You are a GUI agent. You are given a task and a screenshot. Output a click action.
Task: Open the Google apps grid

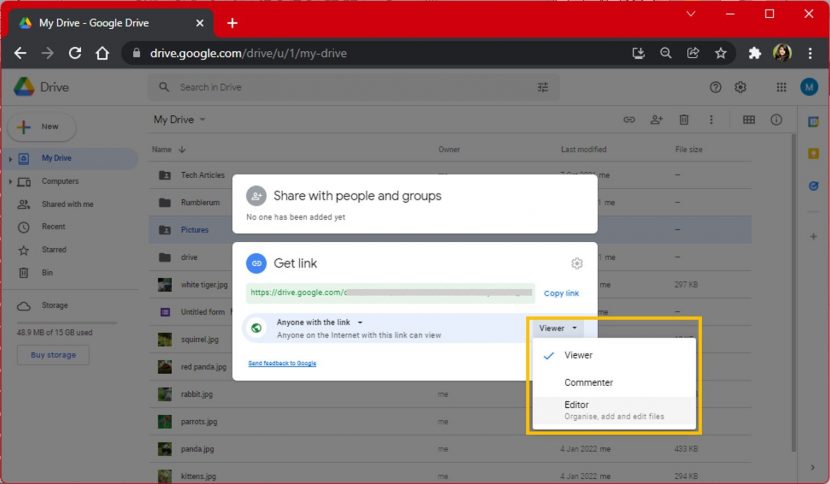tap(781, 87)
